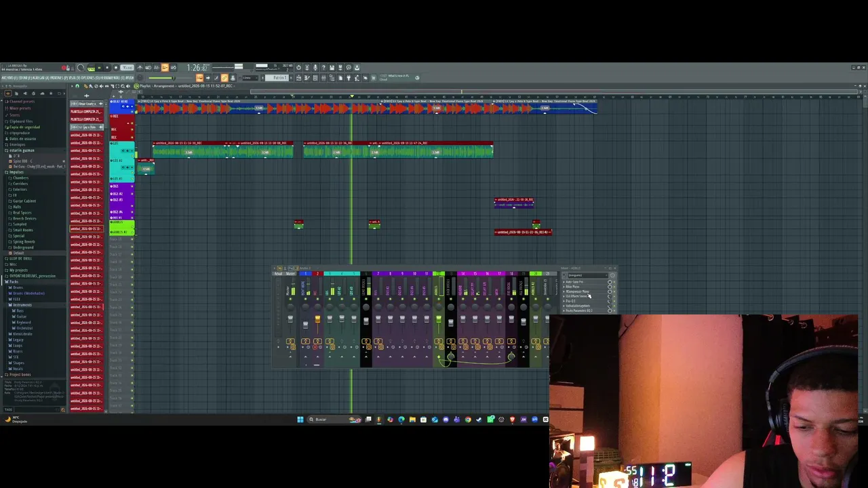Toggle the loop recording icon
Image resolution: width=868 pixels, height=488 pixels.
[173, 68]
